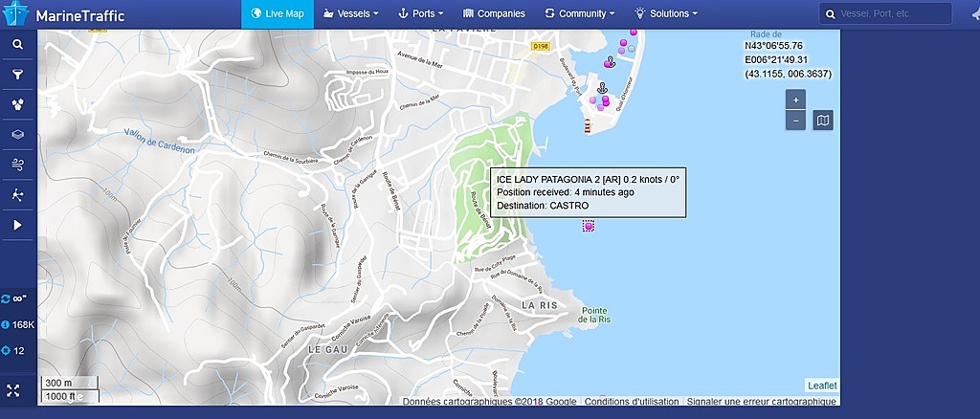
Task: Zoom in with the plus button
Action: click(795, 99)
